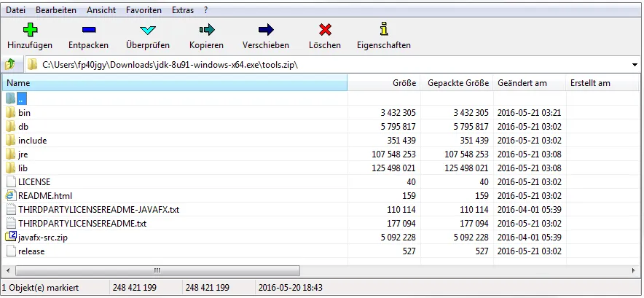Screen dimensions: 644x298
Task: Open the Favoriten menu
Action: coord(144,10)
